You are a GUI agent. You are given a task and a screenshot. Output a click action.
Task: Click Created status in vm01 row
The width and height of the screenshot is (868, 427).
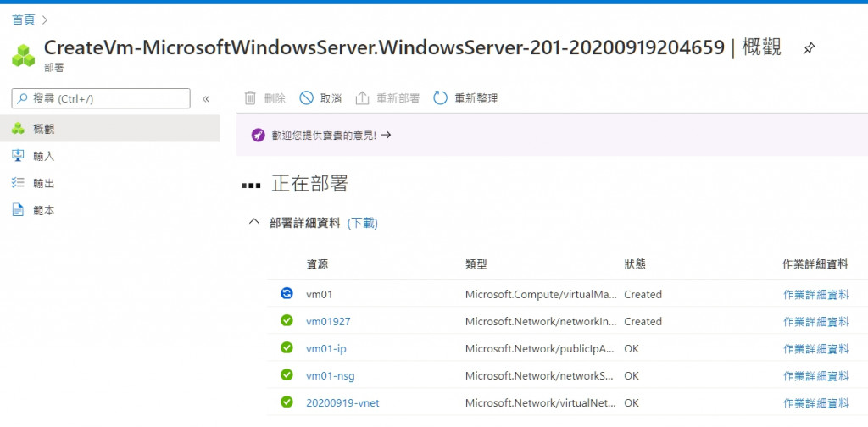click(x=643, y=294)
